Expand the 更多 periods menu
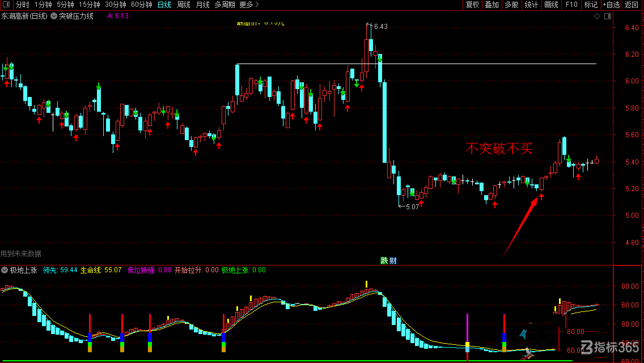 [x=249, y=5]
